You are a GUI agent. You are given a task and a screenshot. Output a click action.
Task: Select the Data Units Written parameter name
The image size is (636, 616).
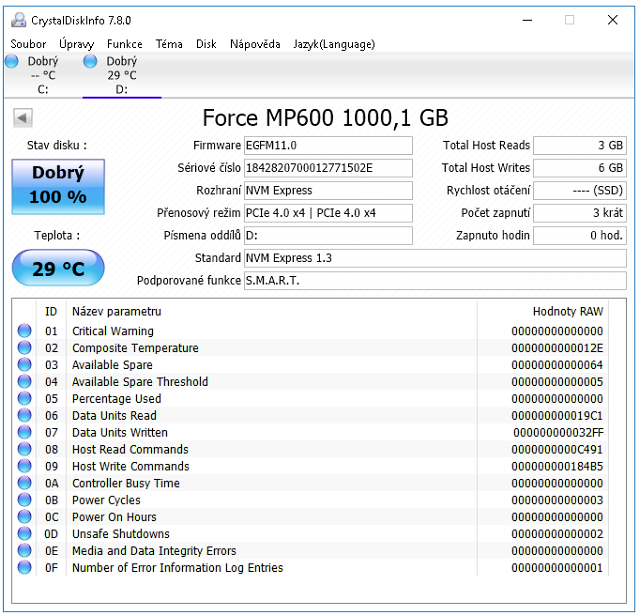120,432
